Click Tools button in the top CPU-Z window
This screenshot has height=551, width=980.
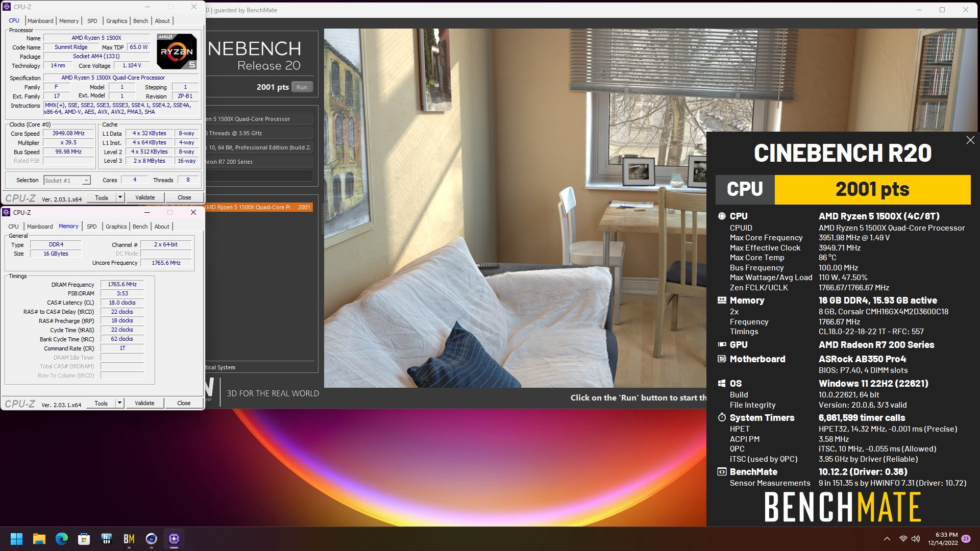point(102,197)
